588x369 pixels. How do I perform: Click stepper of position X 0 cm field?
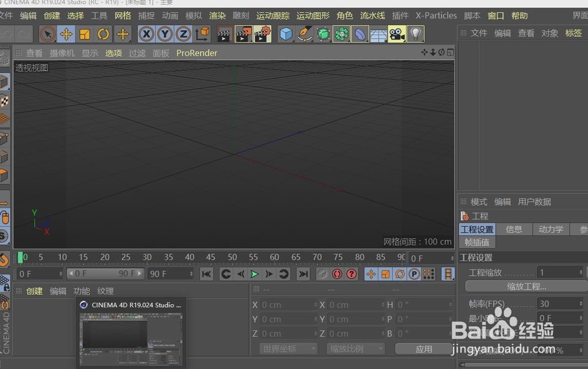pos(315,305)
